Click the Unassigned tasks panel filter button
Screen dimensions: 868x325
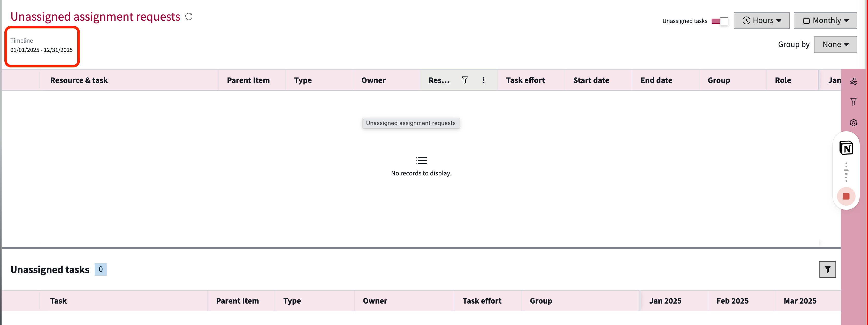[x=827, y=269]
